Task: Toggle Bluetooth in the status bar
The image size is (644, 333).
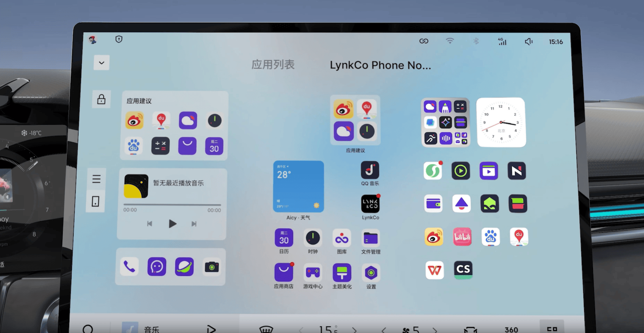Action: (x=476, y=41)
